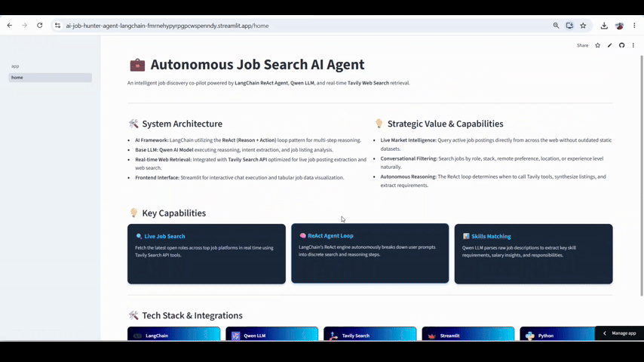Select the home page in sidebar
This screenshot has width=644, height=362.
point(50,77)
